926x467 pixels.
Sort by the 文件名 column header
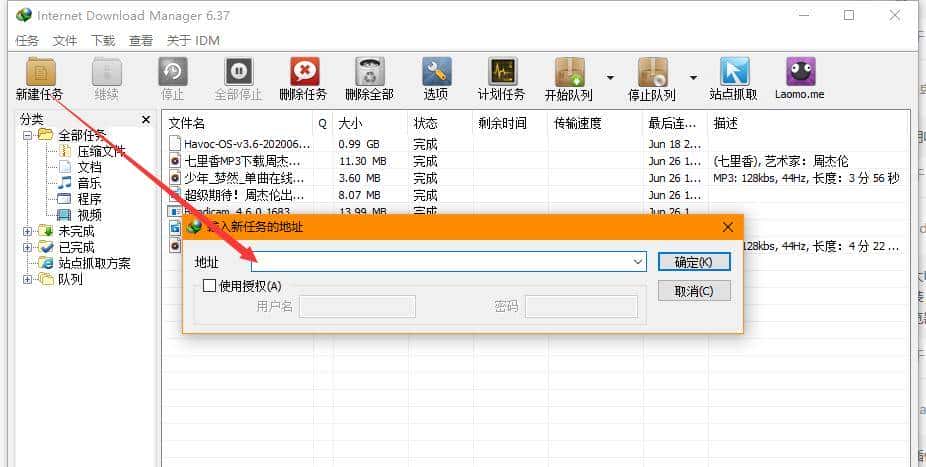click(187, 123)
